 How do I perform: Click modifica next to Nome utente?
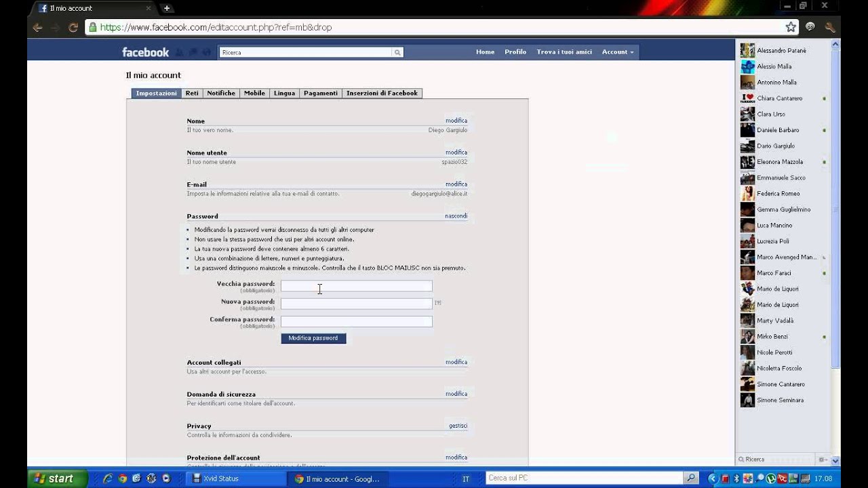coord(456,152)
